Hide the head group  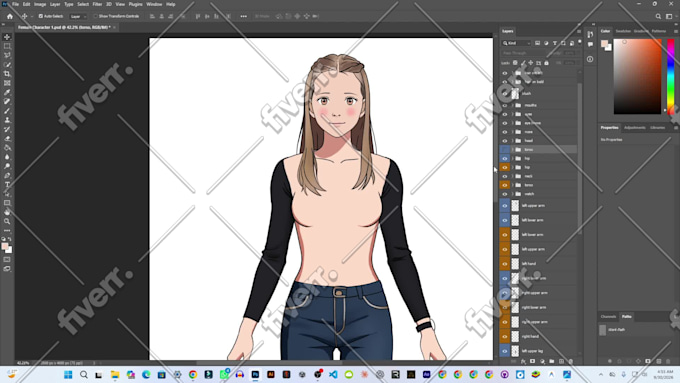505,141
